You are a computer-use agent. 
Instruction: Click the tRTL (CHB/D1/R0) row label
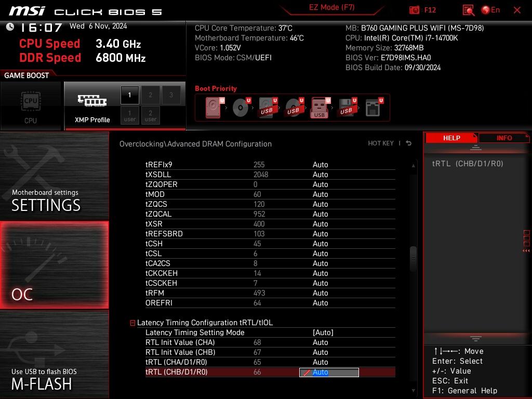coord(177,372)
